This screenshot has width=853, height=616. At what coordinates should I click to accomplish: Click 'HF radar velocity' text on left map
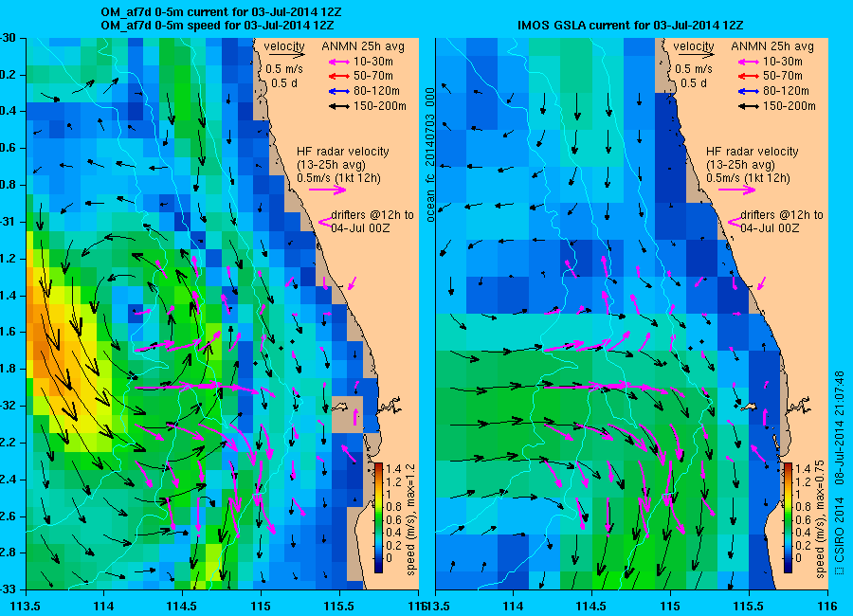click(x=343, y=152)
